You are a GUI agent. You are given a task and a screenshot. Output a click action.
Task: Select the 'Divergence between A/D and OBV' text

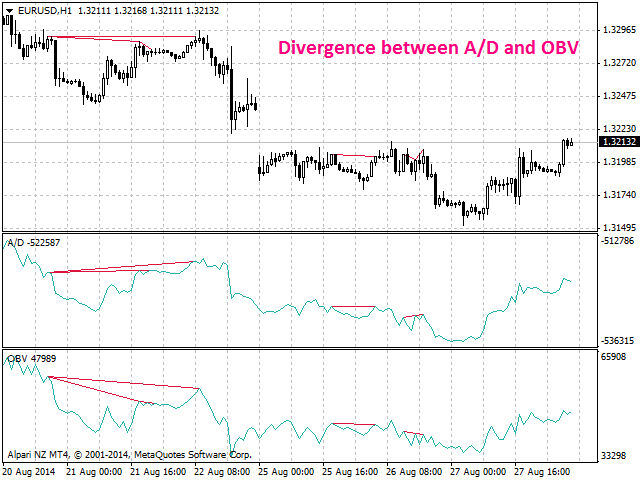pyautogui.click(x=427, y=47)
